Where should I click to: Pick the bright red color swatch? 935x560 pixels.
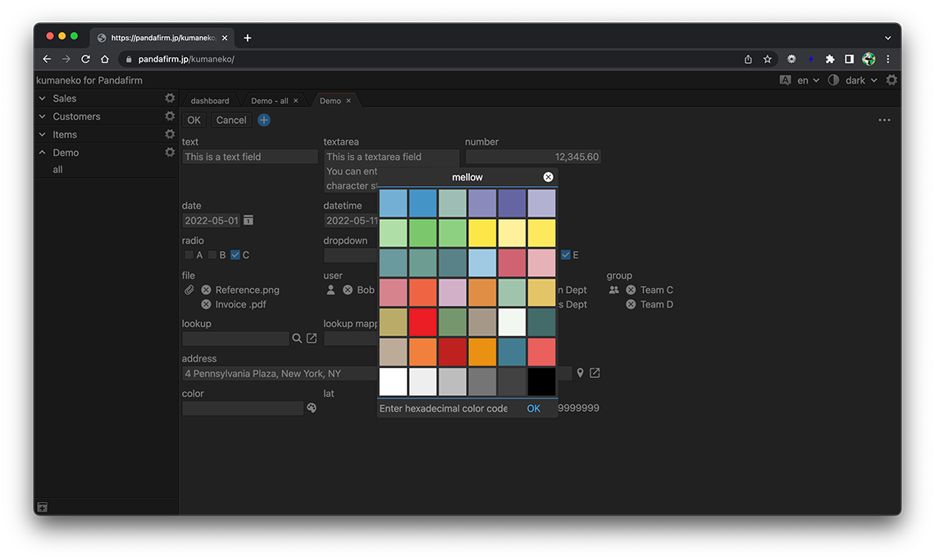[x=422, y=322]
